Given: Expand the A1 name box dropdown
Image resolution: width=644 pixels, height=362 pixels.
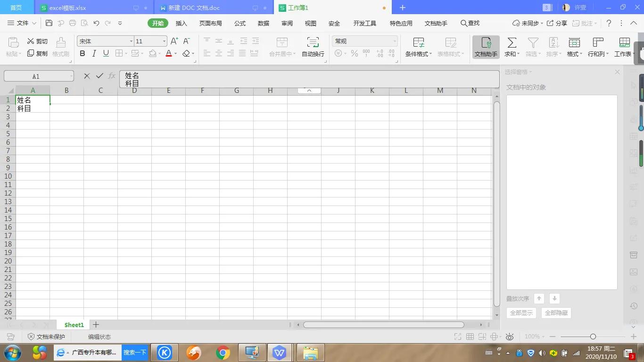Looking at the screenshot, I should [x=71, y=76].
